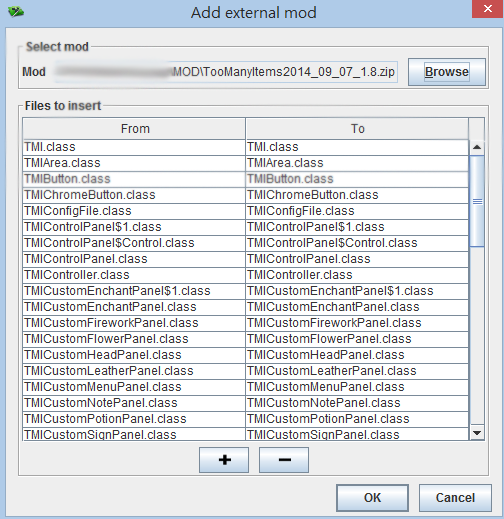Select TMIControlPanel$Control.class in the To column
504x519 pixels.
click(x=357, y=243)
